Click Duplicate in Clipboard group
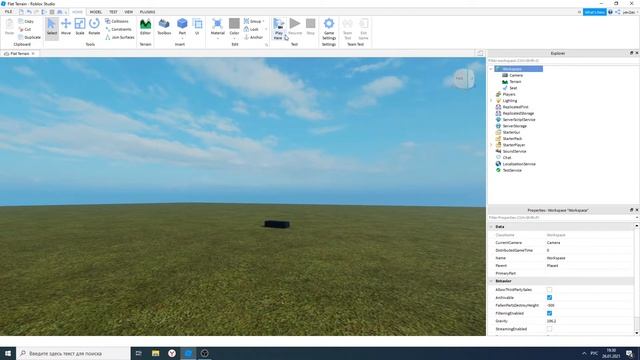Viewport: 640px width, 360px height. click(29, 37)
